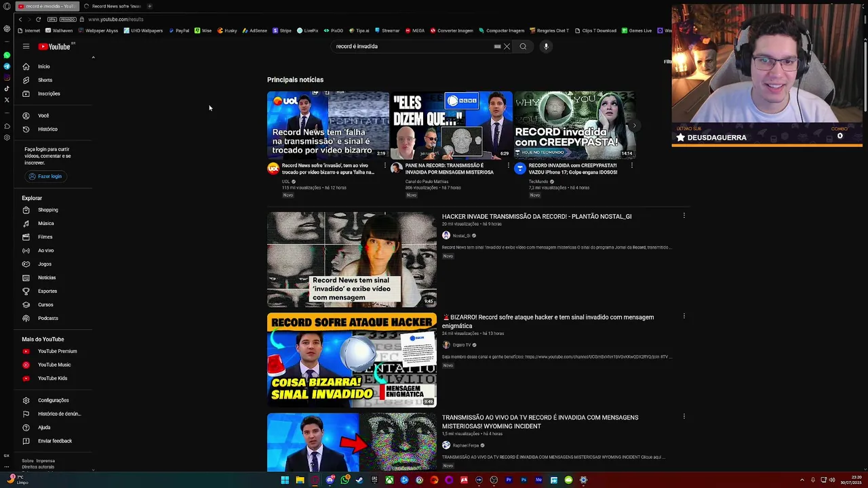Open the Wallhaven bookmark
The width and height of the screenshot is (868, 488).
tap(59, 30)
